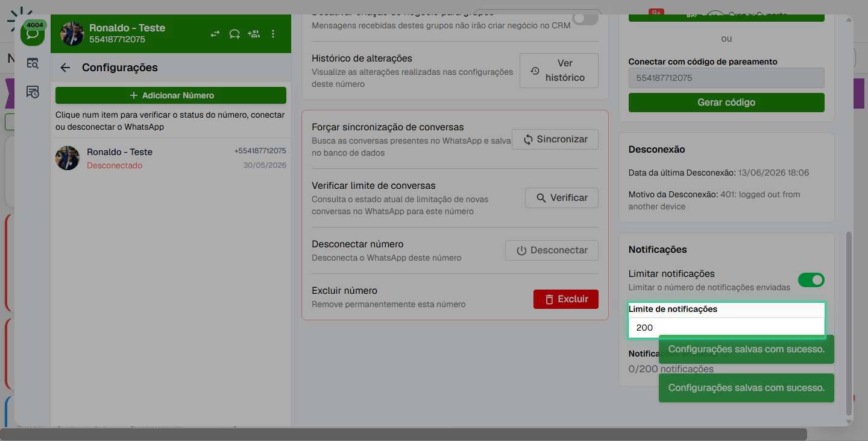Image resolution: width=868 pixels, height=441 pixels.
Task: Click the Gerar código button
Action: [x=726, y=103]
